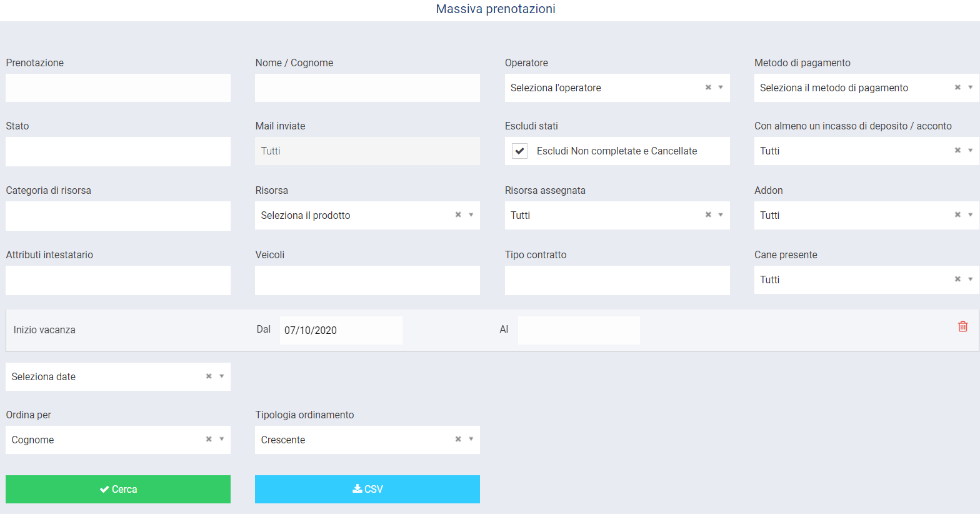Click the empty Al date field
Screen dimensions: 980x514
pos(579,330)
